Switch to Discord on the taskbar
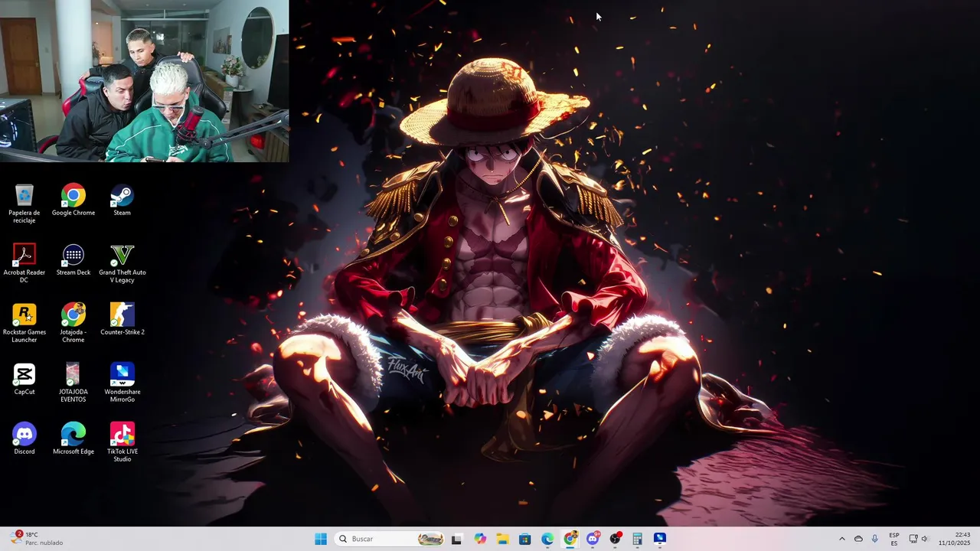980x551 pixels. [x=593, y=539]
